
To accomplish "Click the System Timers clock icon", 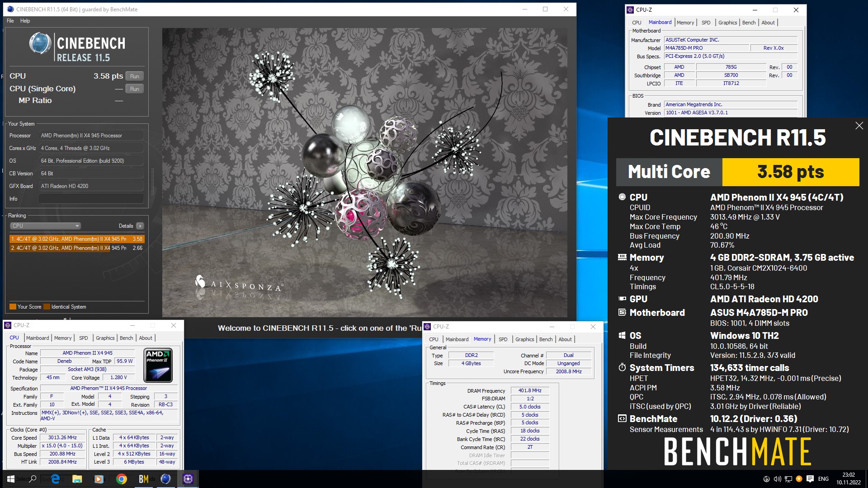I will click(622, 367).
